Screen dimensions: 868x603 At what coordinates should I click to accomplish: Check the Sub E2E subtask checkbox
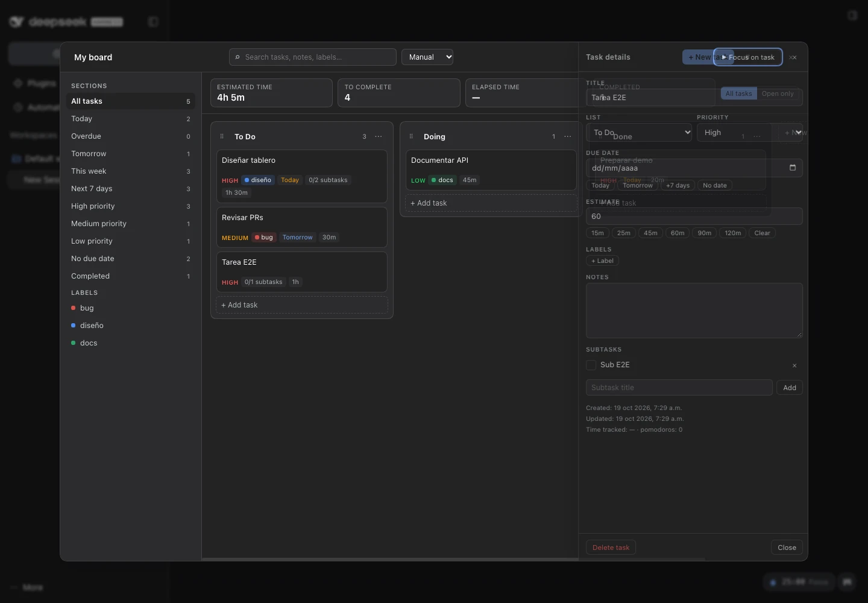click(591, 365)
